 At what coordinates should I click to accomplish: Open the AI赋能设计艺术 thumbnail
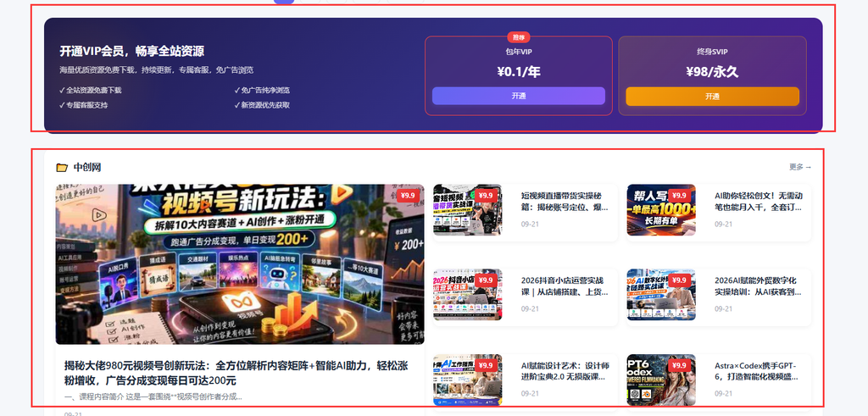coord(467,380)
